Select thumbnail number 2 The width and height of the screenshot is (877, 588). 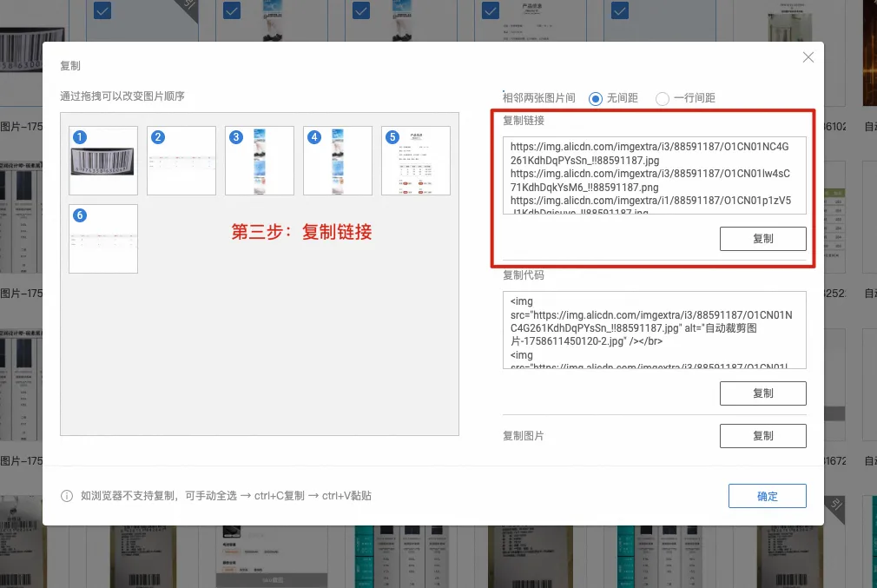[x=181, y=161]
